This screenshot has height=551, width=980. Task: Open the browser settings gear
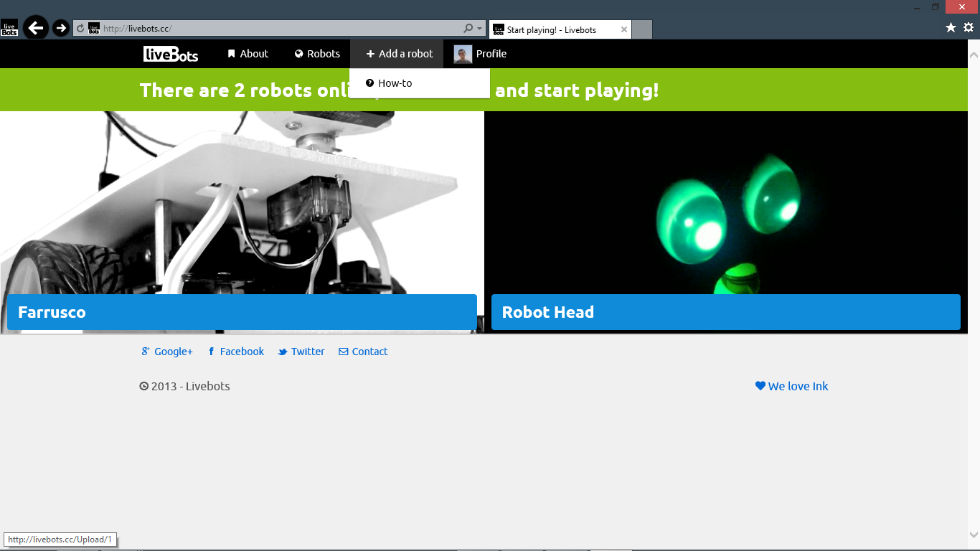tap(969, 27)
